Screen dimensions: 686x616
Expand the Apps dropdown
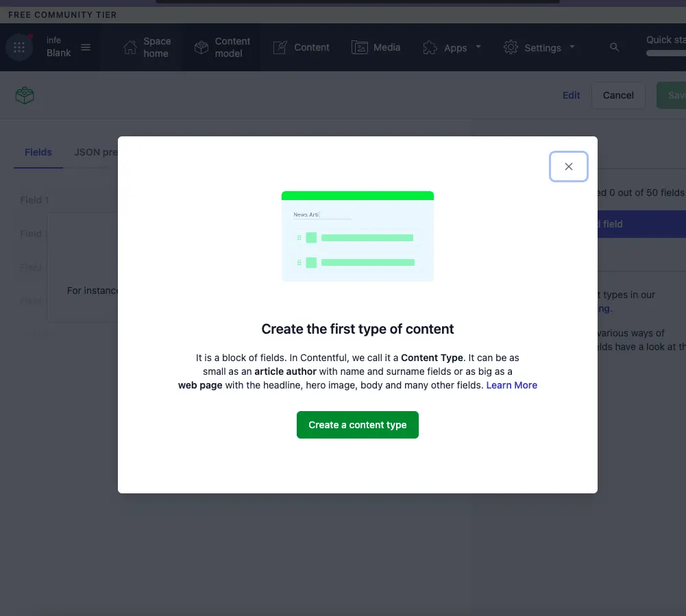[452, 47]
